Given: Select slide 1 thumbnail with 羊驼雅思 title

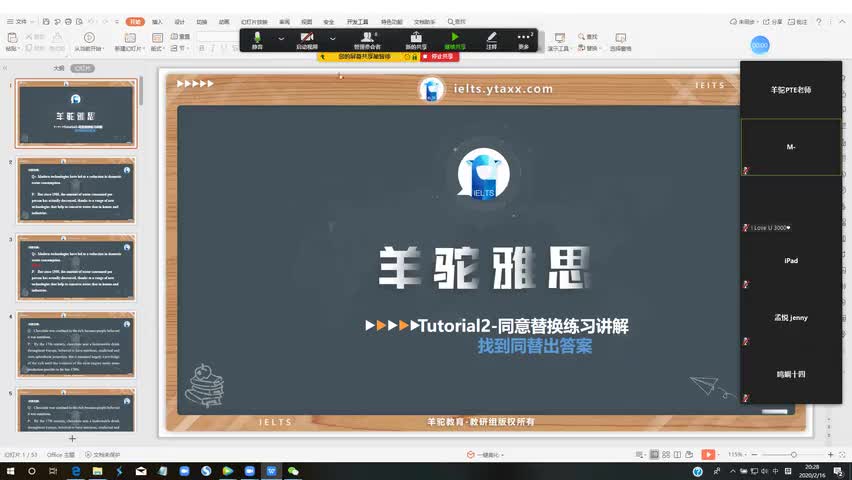Looking at the screenshot, I should coord(76,113).
